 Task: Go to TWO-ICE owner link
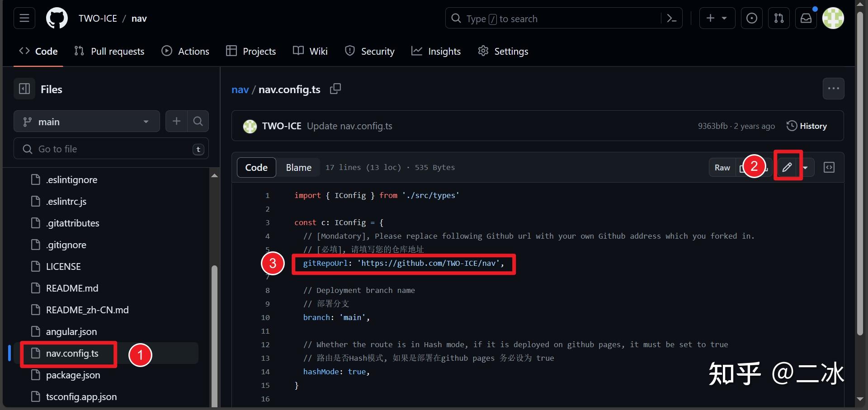pos(98,19)
